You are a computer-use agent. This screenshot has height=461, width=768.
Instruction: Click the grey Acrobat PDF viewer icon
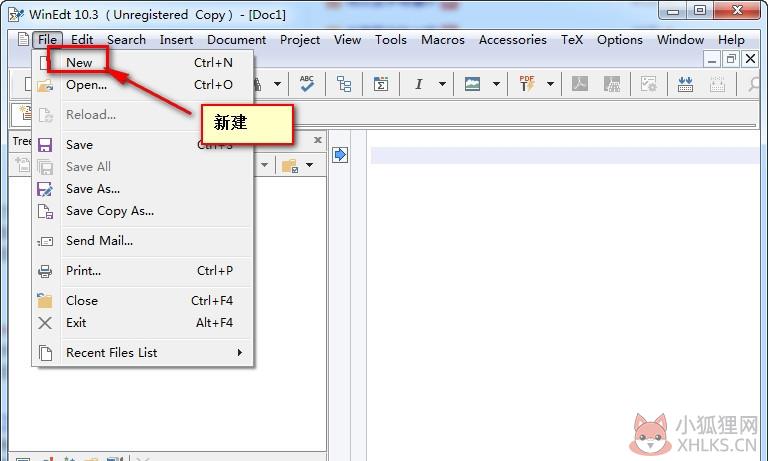[580, 84]
